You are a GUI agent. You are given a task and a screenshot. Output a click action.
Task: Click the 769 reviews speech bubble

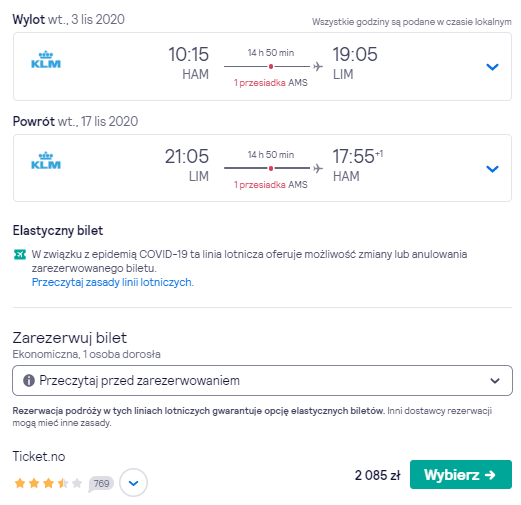[101, 483]
